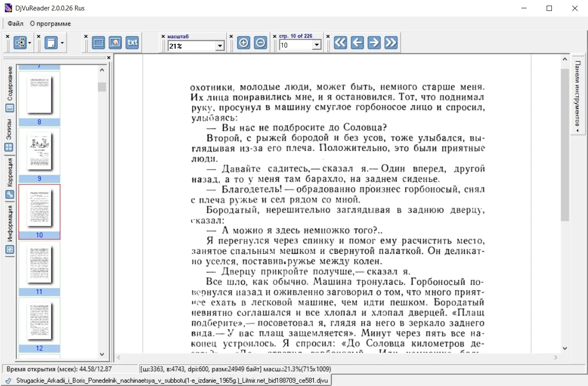Open the page number dropdown
588x386 pixels.
coord(316,45)
